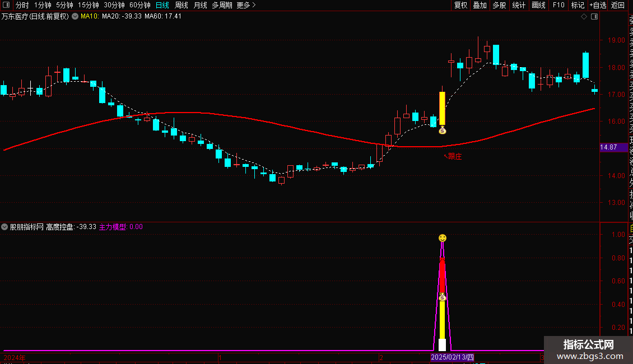Add stock via +自选
Viewport: 633px width, 364px height.
[x=598, y=5]
